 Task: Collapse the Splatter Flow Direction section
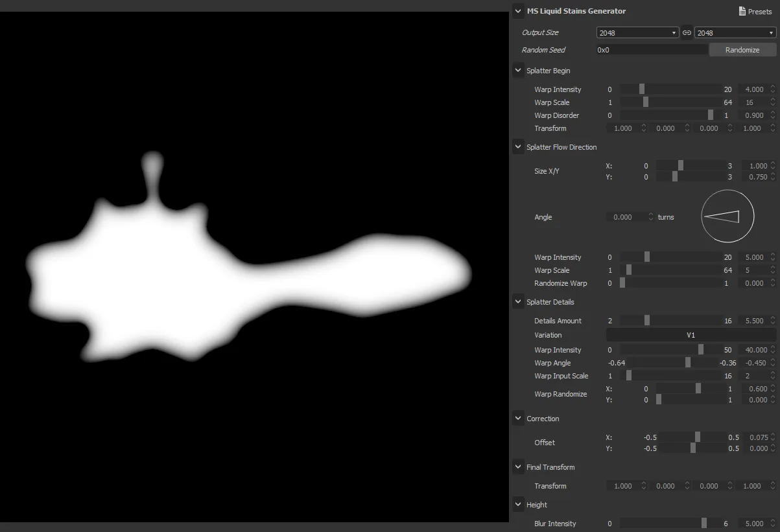pos(518,146)
